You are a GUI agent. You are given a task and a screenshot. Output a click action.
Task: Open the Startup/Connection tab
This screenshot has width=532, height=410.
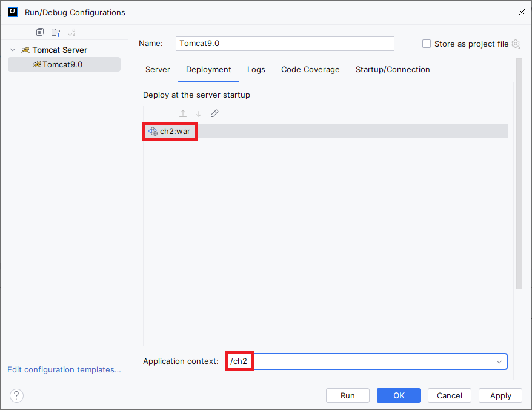click(393, 70)
